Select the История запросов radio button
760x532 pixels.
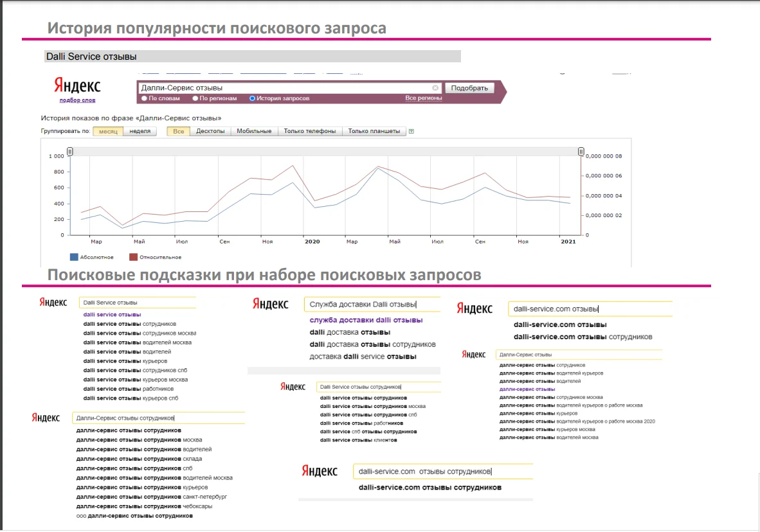tap(252, 98)
